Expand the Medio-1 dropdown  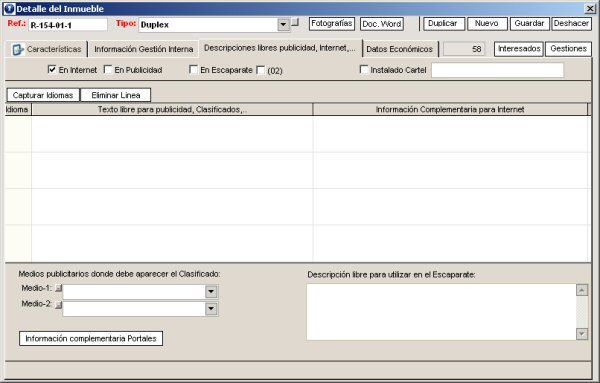211,292
